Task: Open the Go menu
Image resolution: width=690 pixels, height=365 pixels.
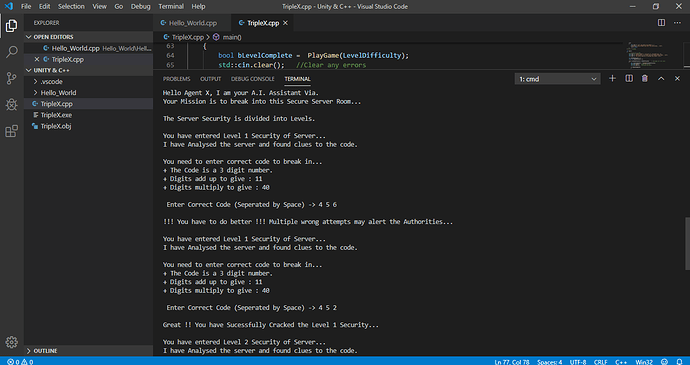Action: click(x=119, y=7)
